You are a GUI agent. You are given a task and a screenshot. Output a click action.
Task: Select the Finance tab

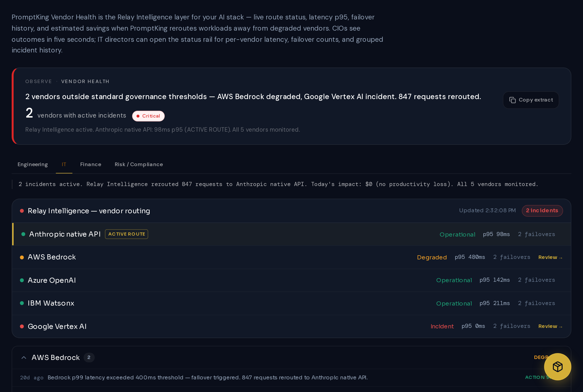pyautogui.click(x=91, y=164)
